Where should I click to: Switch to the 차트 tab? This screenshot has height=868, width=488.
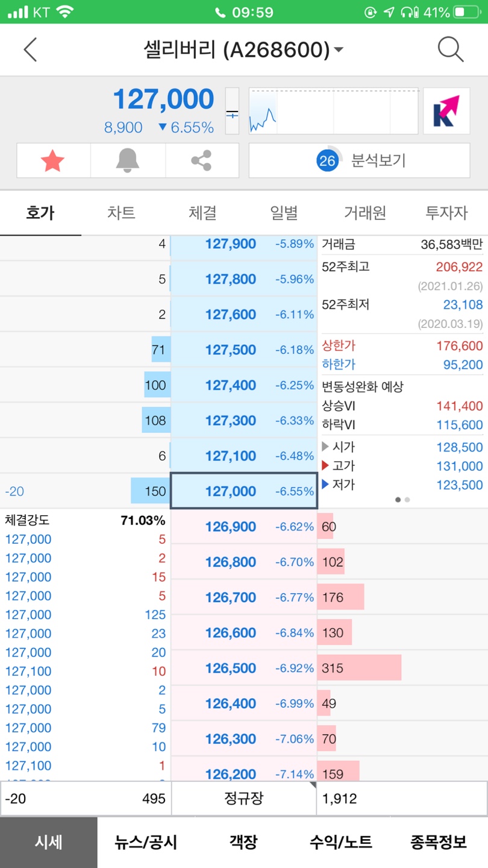point(121,213)
